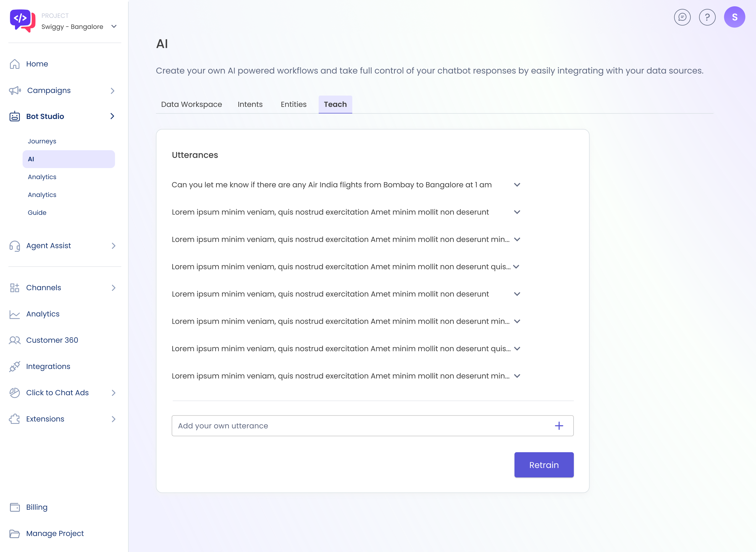This screenshot has height=552, width=756.
Task: Switch to Data Workspace tab
Action: (191, 105)
